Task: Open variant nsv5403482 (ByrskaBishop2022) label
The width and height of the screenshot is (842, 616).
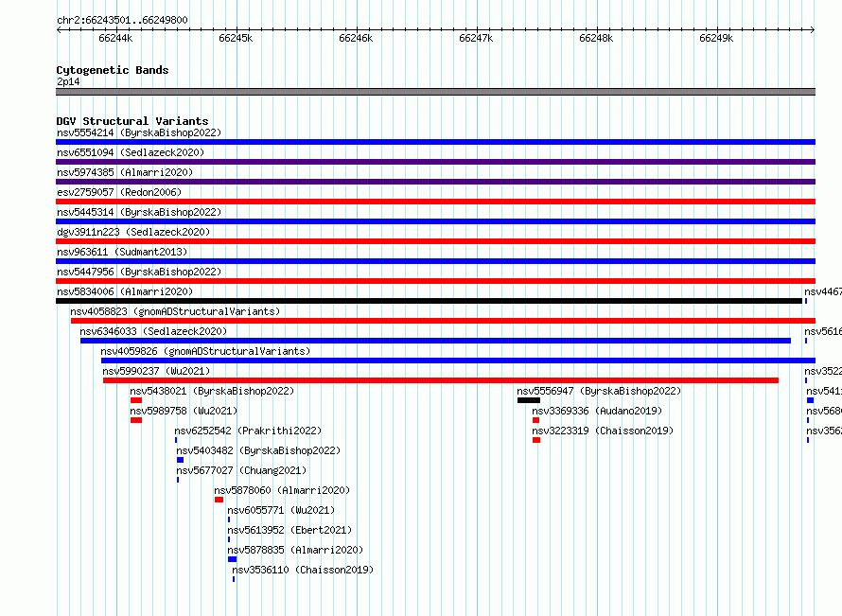Action: (x=259, y=450)
